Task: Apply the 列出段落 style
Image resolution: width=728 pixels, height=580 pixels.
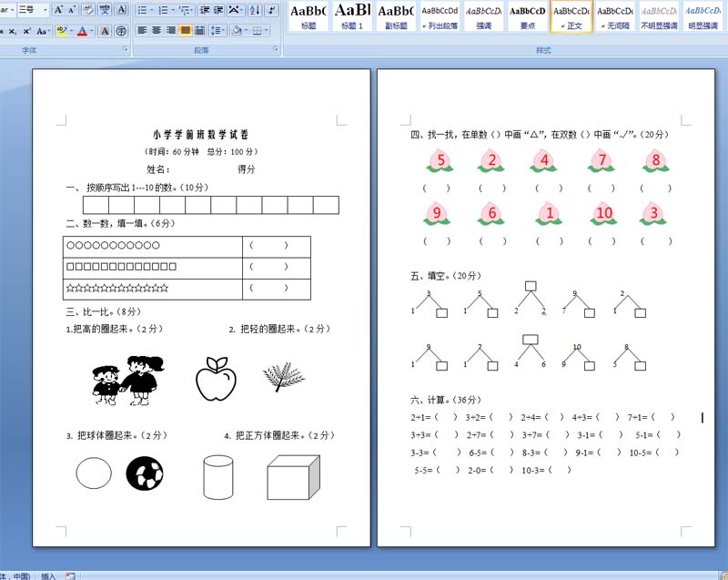Action: tap(440, 15)
